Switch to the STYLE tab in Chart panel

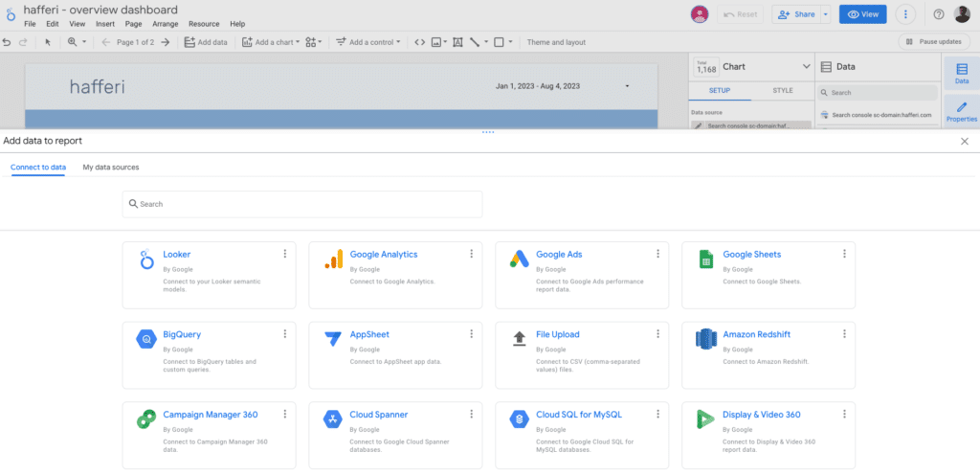[783, 91]
